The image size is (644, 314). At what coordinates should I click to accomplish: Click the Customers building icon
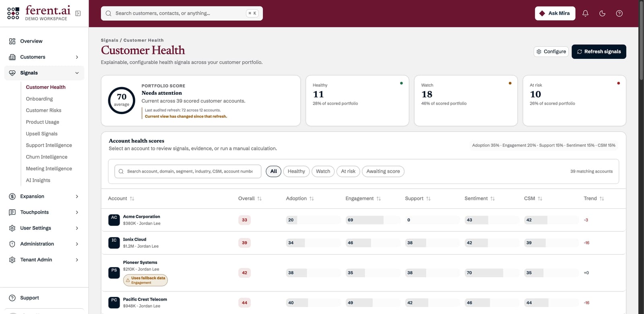(12, 57)
